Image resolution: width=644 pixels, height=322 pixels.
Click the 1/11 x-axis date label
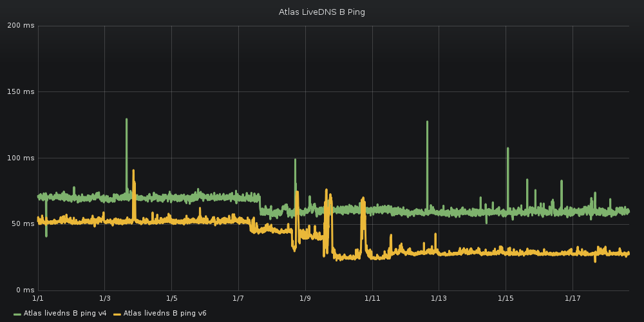pyautogui.click(x=372, y=298)
